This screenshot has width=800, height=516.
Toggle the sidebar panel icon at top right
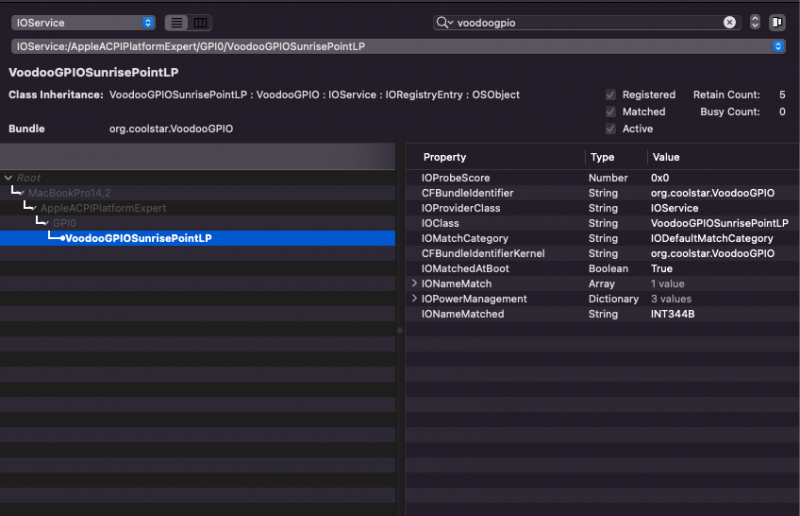pos(777,22)
